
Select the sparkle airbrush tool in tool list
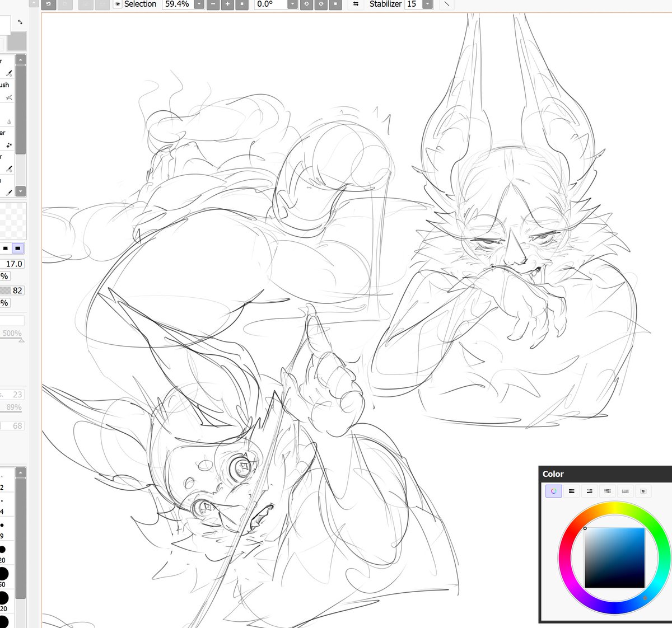(8, 145)
